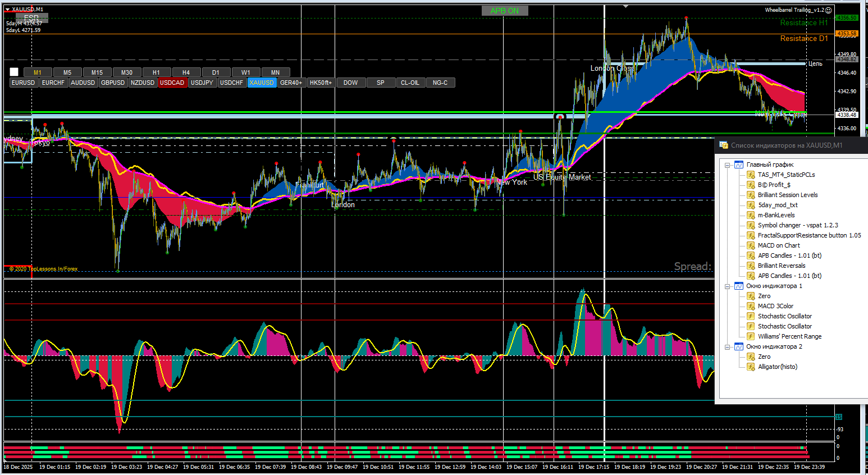The image size is (868, 475).
Task: Click the MACD 3Color indicator icon
Action: pos(751,306)
